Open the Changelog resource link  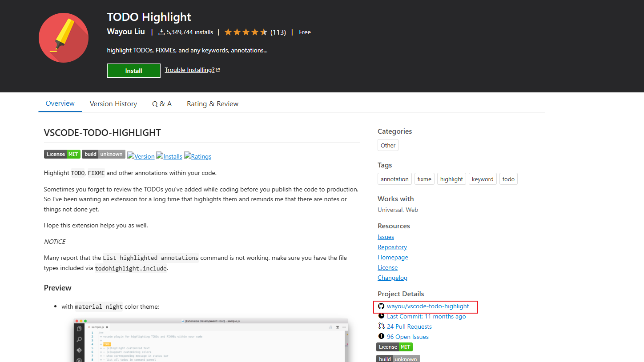(x=392, y=278)
